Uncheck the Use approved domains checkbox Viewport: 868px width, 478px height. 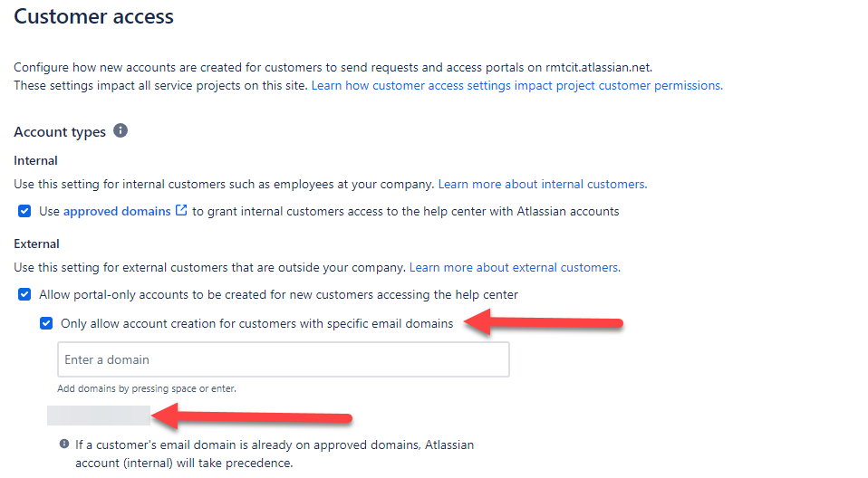click(x=24, y=211)
